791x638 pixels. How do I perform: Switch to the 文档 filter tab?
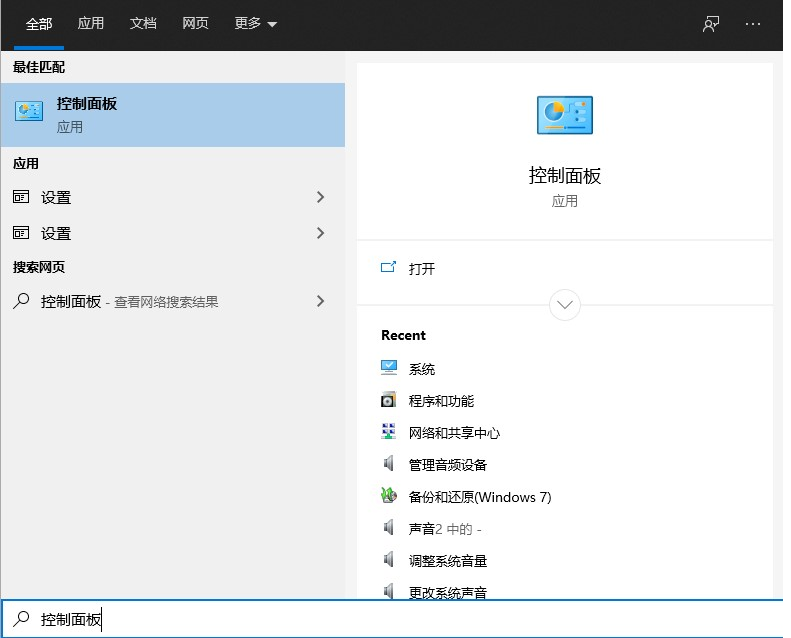[143, 24]
